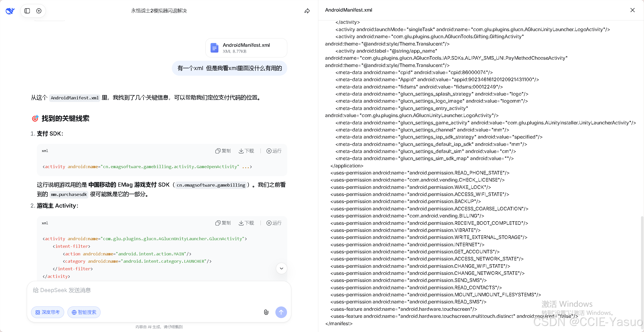Share the conversation via arrow icon
The width and height of the screenshot is (644, 332).
[x=307, y=11]
